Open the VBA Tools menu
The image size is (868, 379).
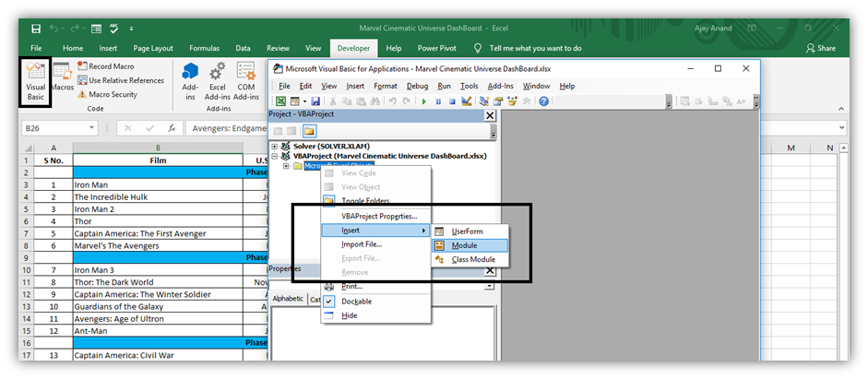point(469,86)
